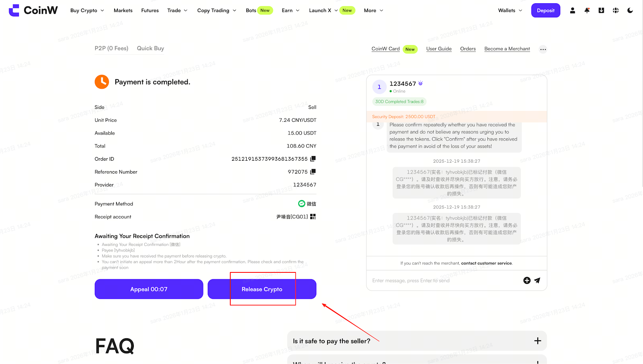Expand the Wallets dropdown

(x=510, y=10)
